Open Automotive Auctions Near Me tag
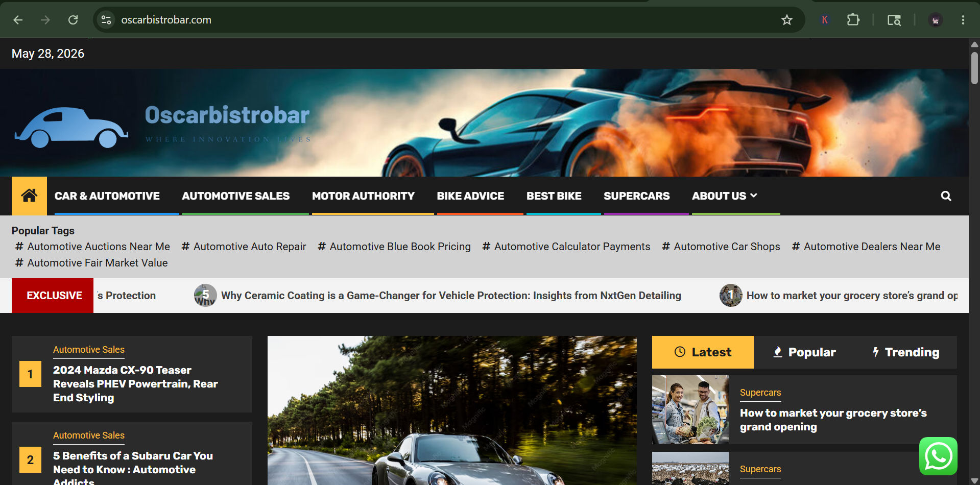The width and height of the screenshot is (980, 485). 92,247
